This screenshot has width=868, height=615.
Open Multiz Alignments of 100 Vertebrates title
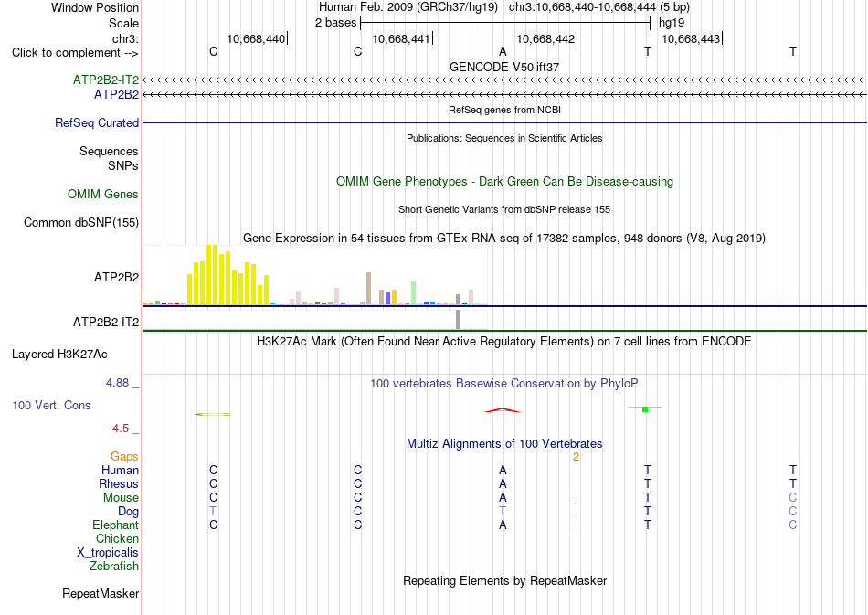(x=504, y=444)
